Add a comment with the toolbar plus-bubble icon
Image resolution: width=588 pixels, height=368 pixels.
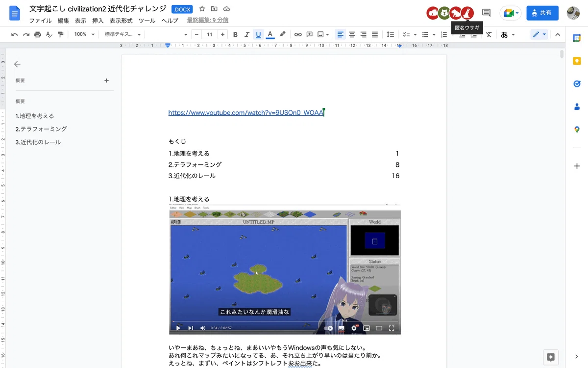310,34
